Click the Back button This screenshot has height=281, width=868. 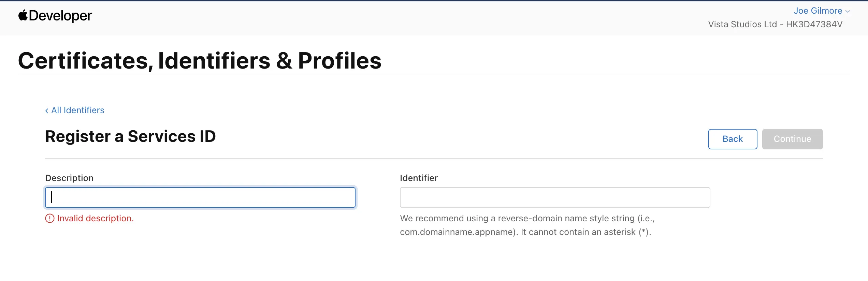pyautogui.click(x=733, y=139)
